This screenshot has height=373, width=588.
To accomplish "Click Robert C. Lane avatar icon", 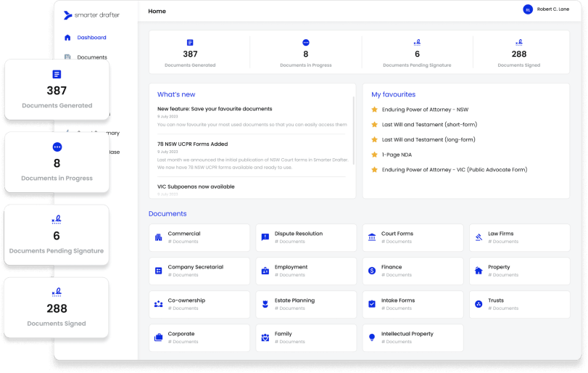I will tap(527, 9).
